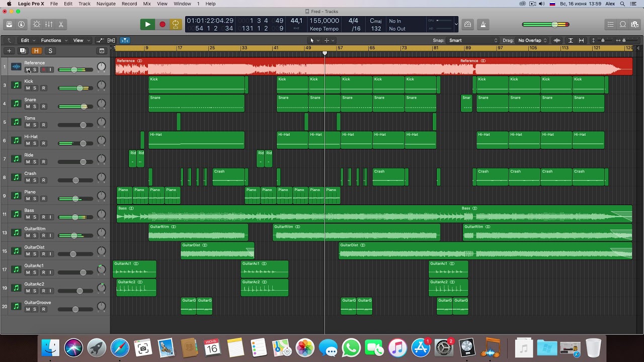644x362 pixels.
Task: Open the LCD display mode chevron
Action: (x=456, y=24)
